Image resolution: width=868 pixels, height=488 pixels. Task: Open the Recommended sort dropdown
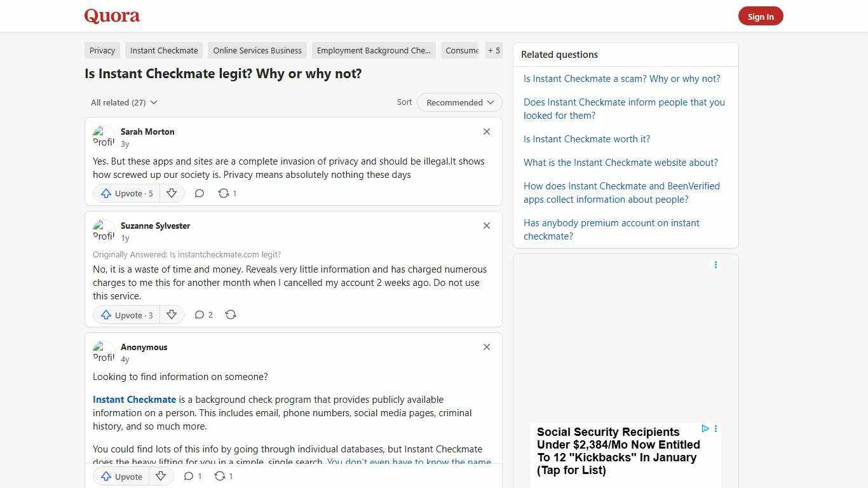tap(459, 102)
